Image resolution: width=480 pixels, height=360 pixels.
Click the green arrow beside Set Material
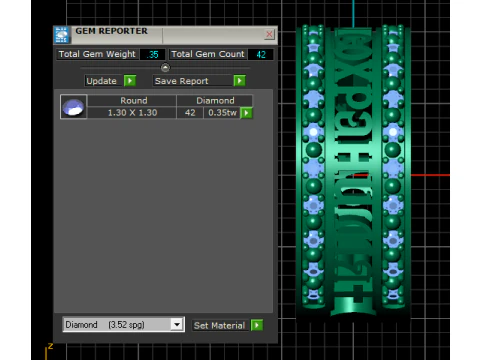tap(257, 325)
